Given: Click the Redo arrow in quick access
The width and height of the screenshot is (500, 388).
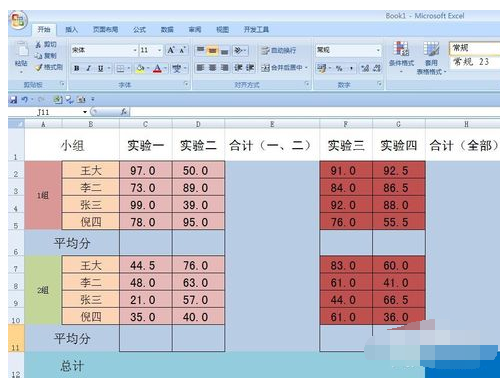Looking at the screenshot, I should pos(41,99).
